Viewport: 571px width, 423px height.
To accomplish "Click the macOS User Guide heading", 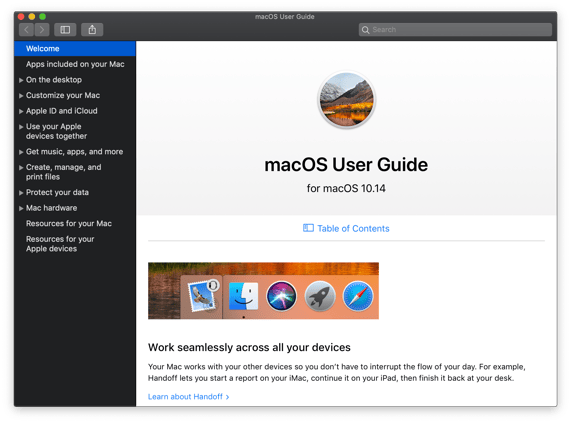I will [x=346, y=165].
